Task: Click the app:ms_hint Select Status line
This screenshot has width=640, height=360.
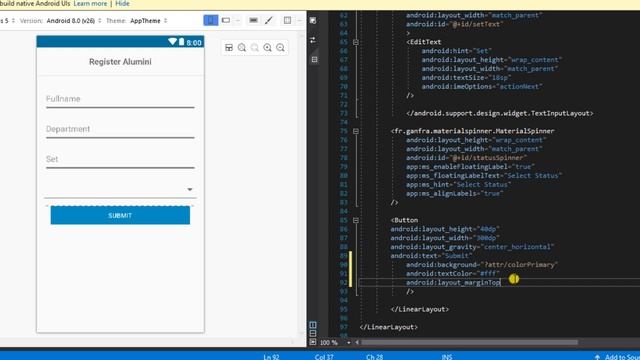Action: [458, 184]
